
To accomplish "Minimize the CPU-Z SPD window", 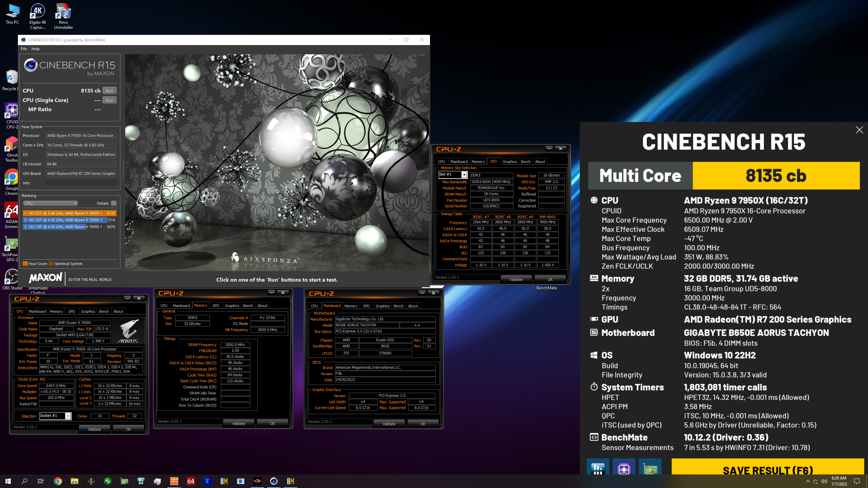I will pos(549,148).
